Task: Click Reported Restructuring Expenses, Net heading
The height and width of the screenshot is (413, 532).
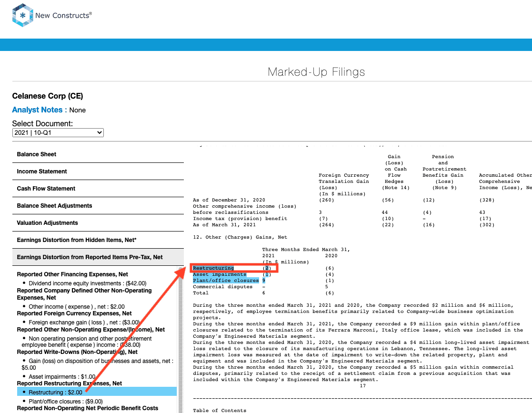Action: click(69, 383)
